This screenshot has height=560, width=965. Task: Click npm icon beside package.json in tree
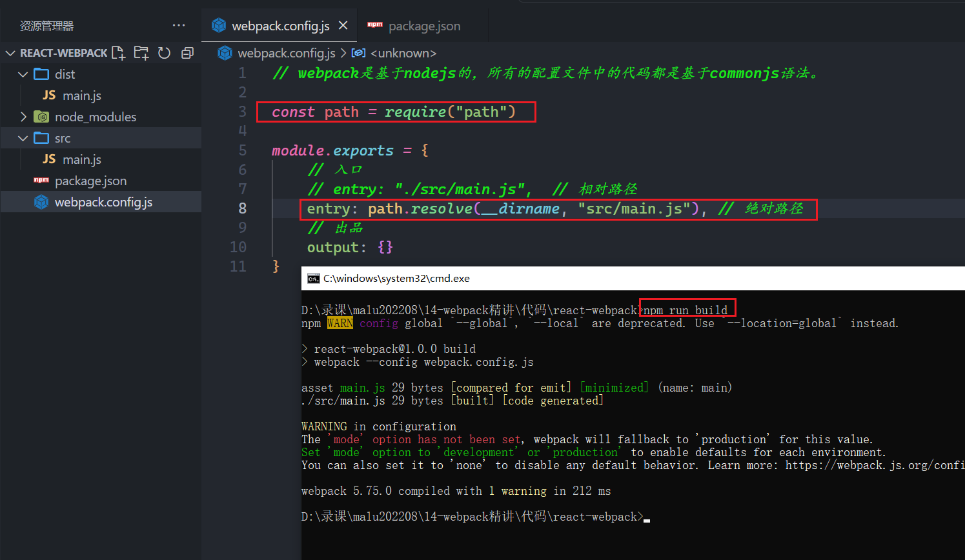41,180
